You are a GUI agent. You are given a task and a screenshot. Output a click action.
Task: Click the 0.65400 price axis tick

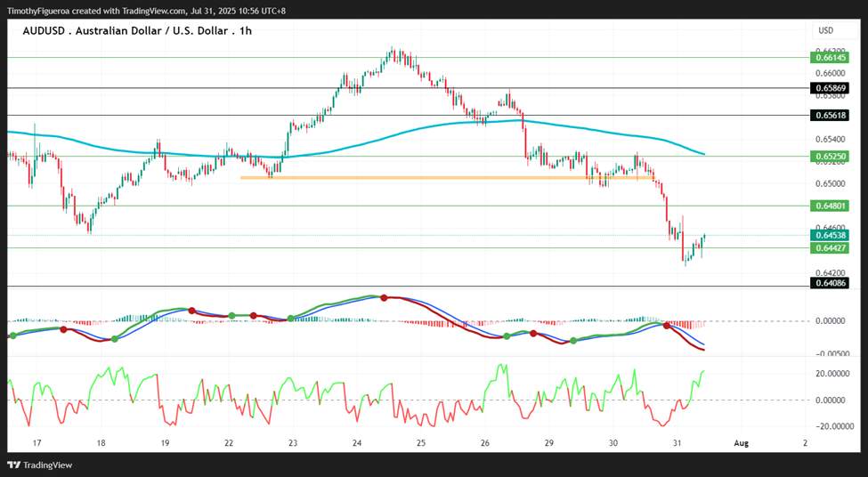click(831, 139)
